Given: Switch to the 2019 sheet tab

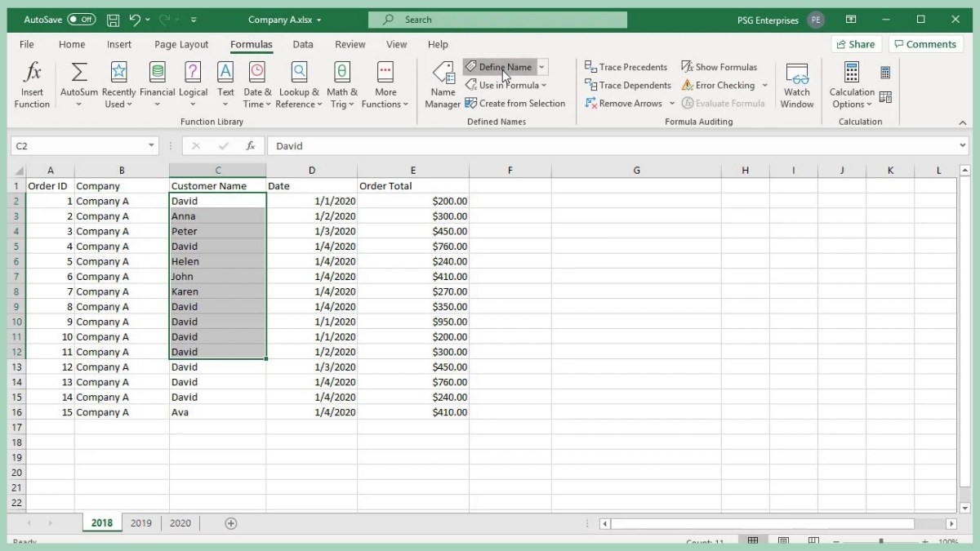Looking at the screenshot, I should 140,523.
